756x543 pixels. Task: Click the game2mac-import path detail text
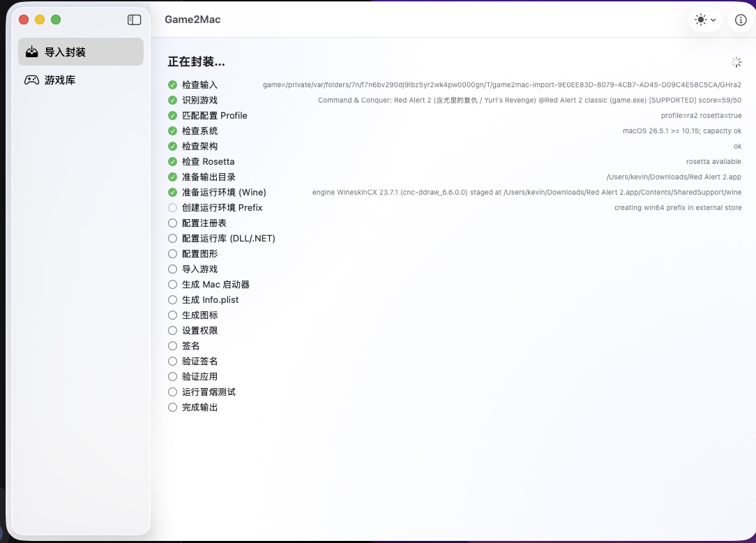pyautogui.click(x=502, y=85)
